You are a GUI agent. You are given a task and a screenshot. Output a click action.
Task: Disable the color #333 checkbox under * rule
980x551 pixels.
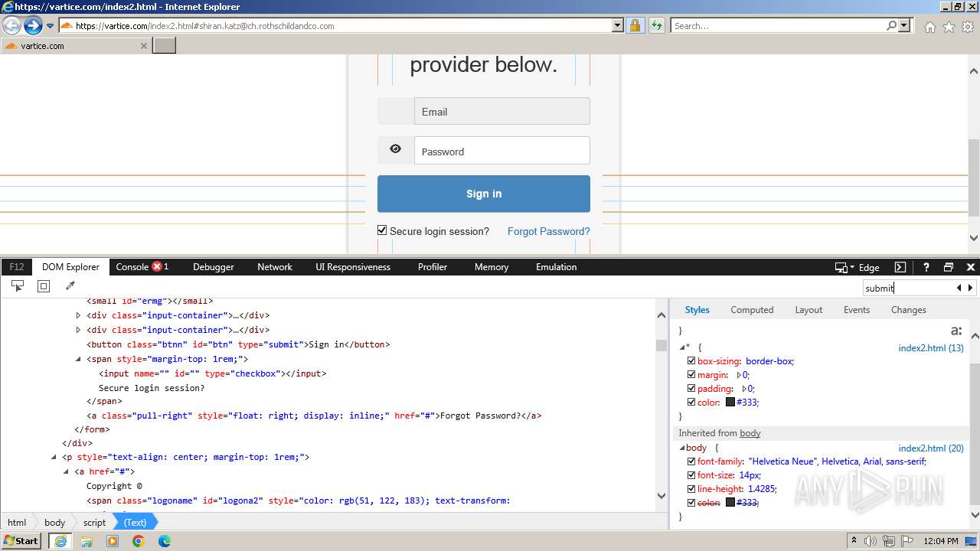pos(691,403)
